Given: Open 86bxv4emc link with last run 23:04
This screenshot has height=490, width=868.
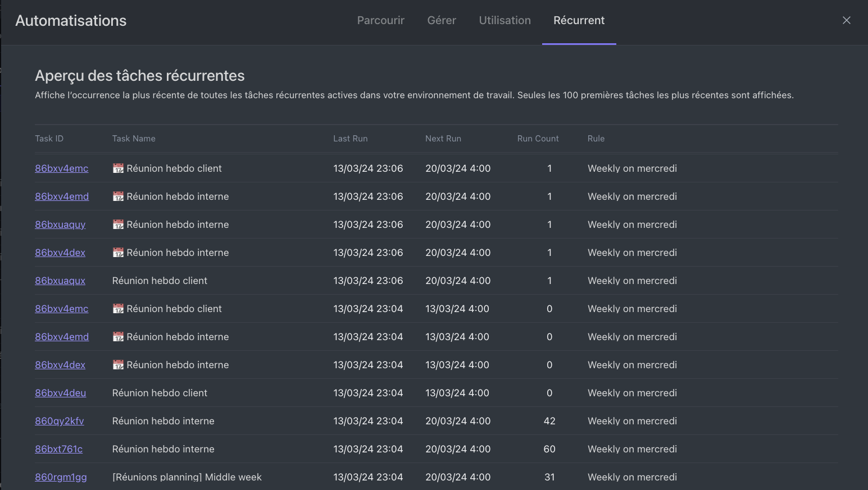Looking at the screenshot, I should click(x=61, y=309).
